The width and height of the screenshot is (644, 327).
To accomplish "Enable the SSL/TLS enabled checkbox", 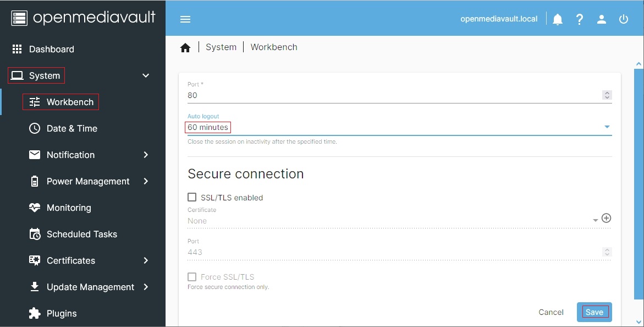I will (192, 197).
